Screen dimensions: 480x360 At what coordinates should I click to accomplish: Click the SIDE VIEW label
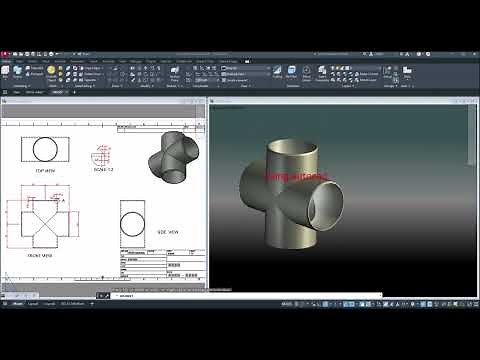point(168,232)
